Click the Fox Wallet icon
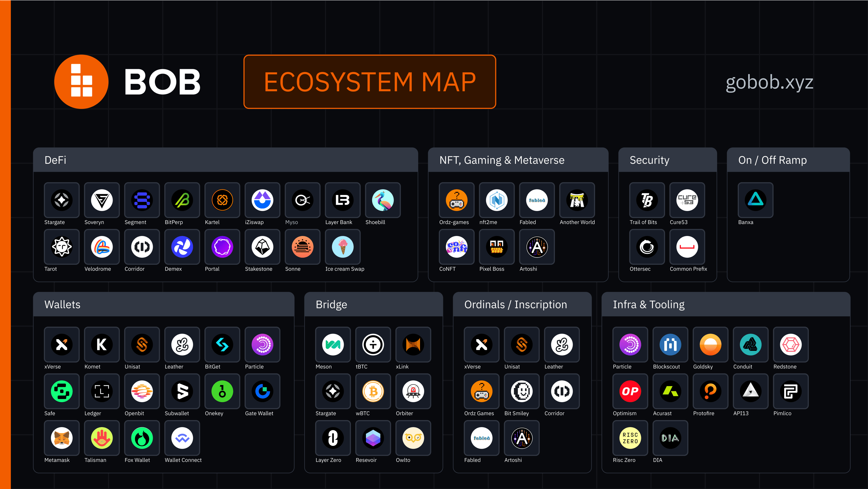Viewport: 868px width, 489px height. [x=142, y=438]
